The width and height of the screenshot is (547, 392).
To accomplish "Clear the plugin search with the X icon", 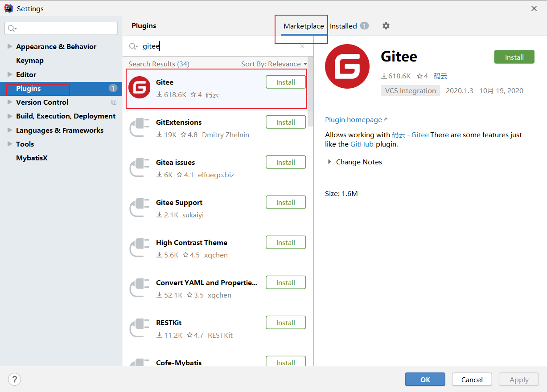I will (x=302, y=46).
